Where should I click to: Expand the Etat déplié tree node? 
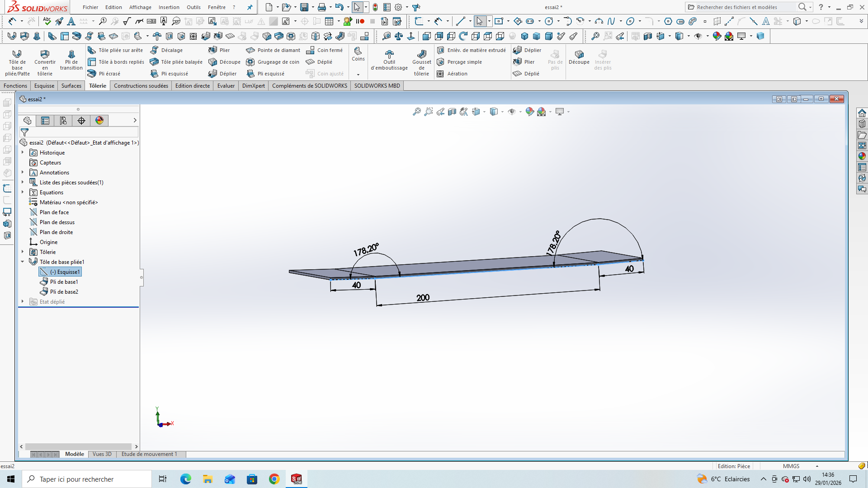point(23,302)
